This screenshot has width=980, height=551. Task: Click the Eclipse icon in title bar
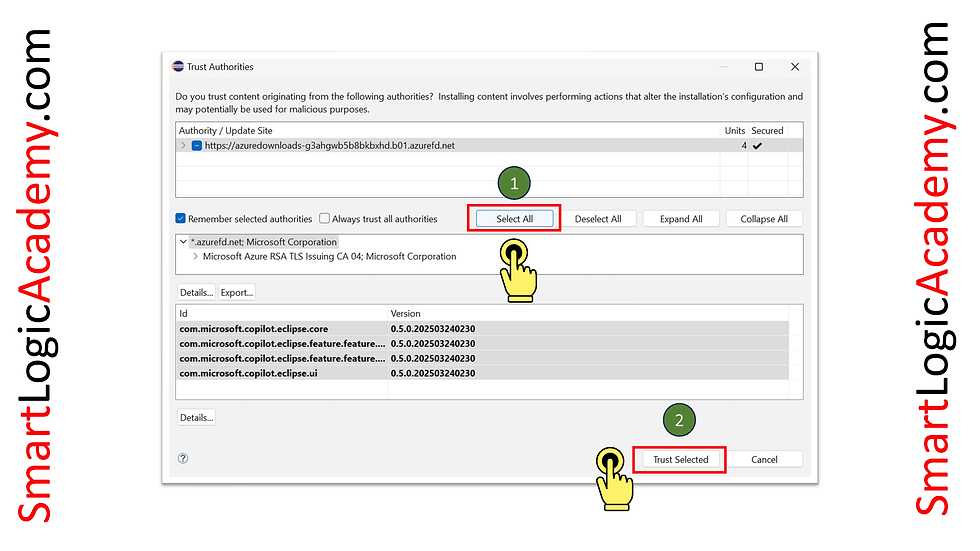[178, 66]
